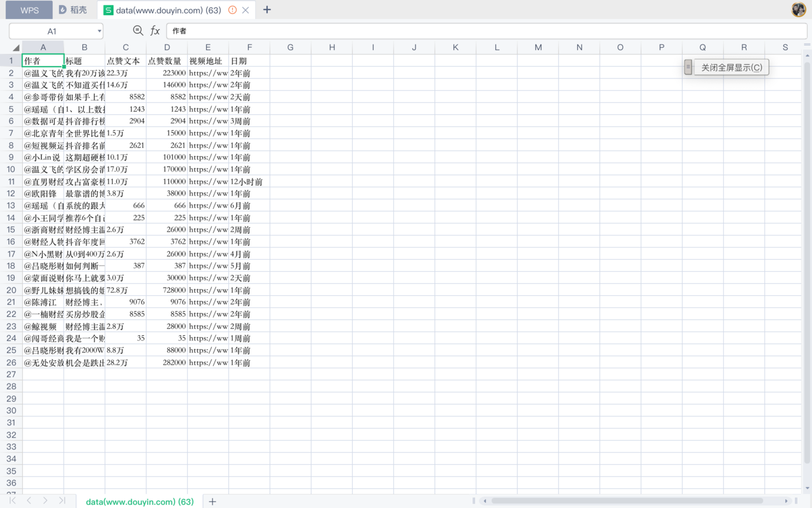
Task: Select the cell containing 72.8万
Action: pyautogui.click(x=126, y=290)
